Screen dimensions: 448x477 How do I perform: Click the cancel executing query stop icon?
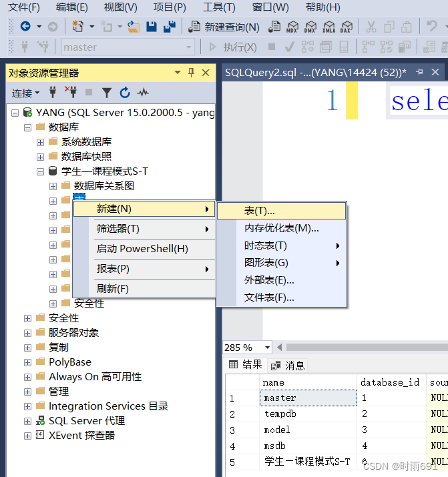point(272,47)
